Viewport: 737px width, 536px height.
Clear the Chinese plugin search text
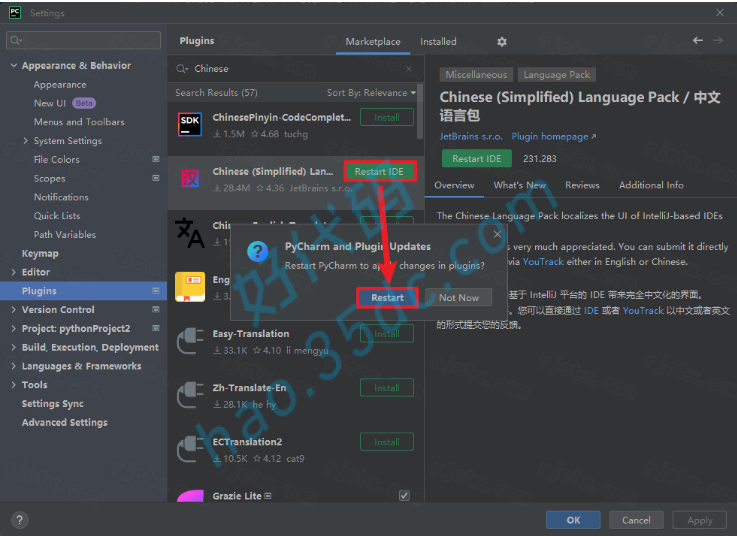[409, 69]
